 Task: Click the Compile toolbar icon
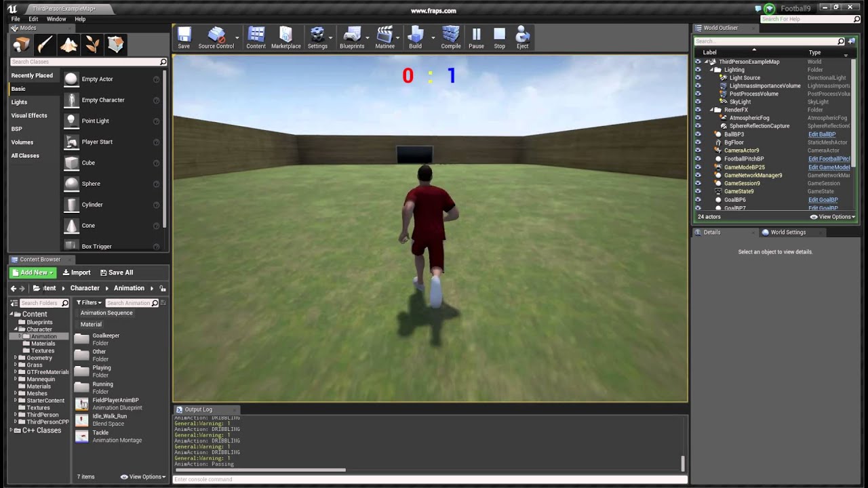[450, 37]
